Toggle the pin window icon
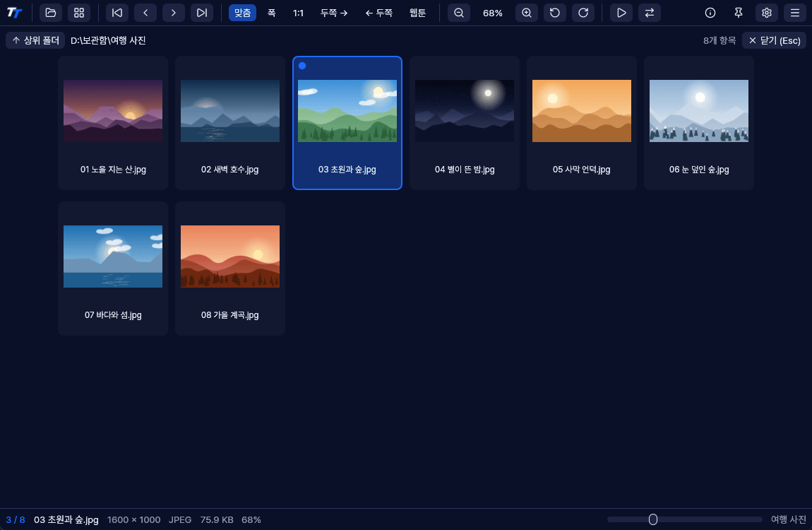The width and height of the screenshot is (812, 530). coord(739,13)
